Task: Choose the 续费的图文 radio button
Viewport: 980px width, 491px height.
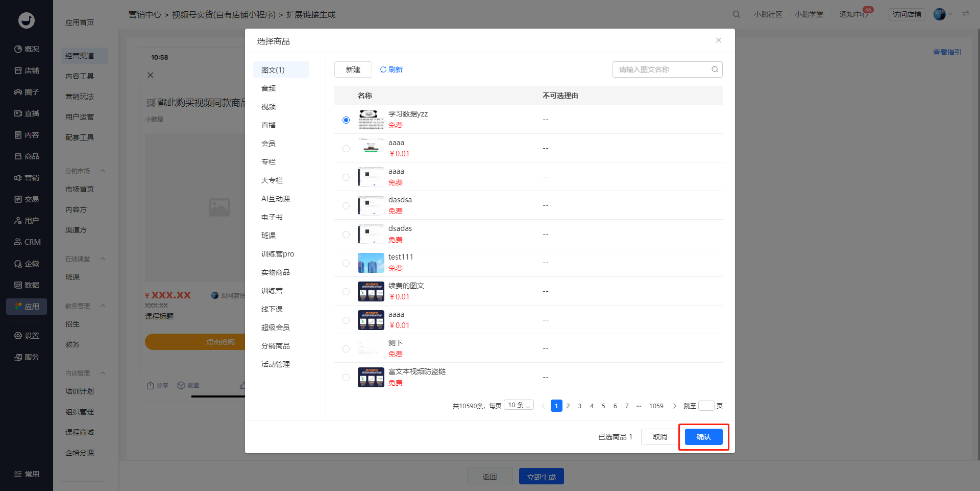Action: pos(346,292)
